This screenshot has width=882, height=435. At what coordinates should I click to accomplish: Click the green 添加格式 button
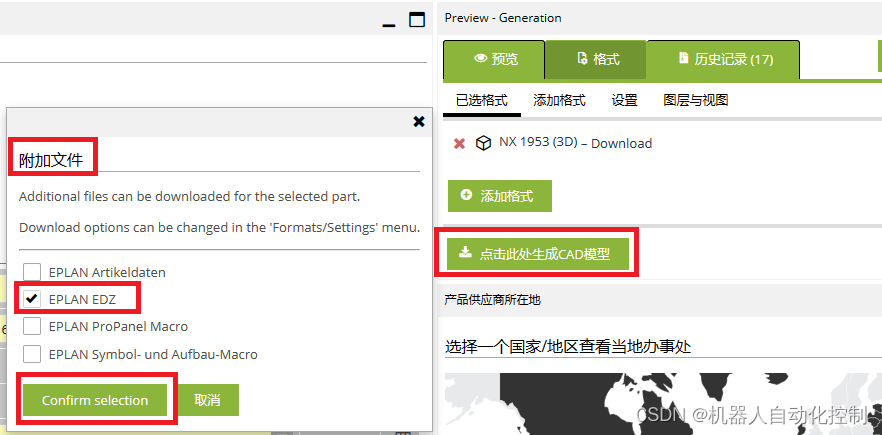(500, 196)
